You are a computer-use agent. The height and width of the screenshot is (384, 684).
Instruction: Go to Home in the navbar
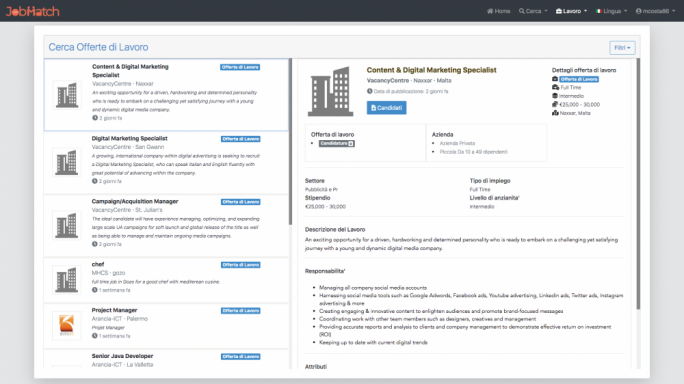coord(499,11)
